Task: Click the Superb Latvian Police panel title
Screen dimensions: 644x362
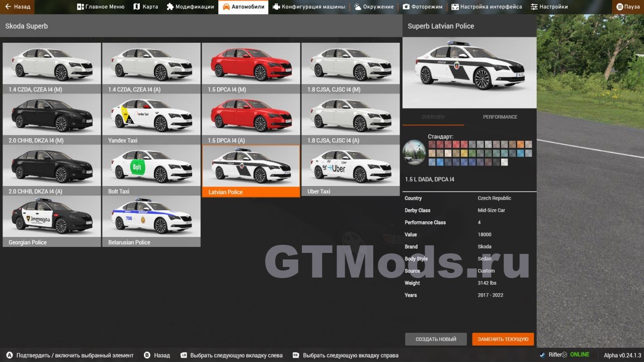Action: coord(441,26)
